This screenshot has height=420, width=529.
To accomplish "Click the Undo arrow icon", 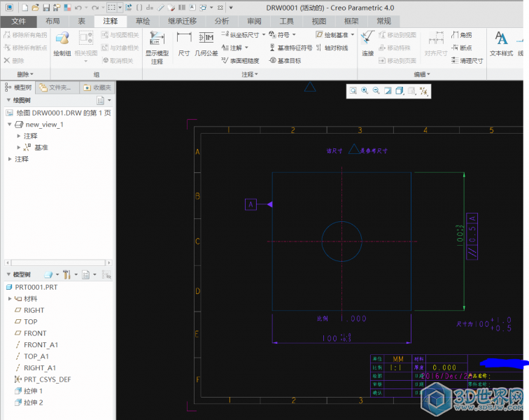I will point(78,8).
